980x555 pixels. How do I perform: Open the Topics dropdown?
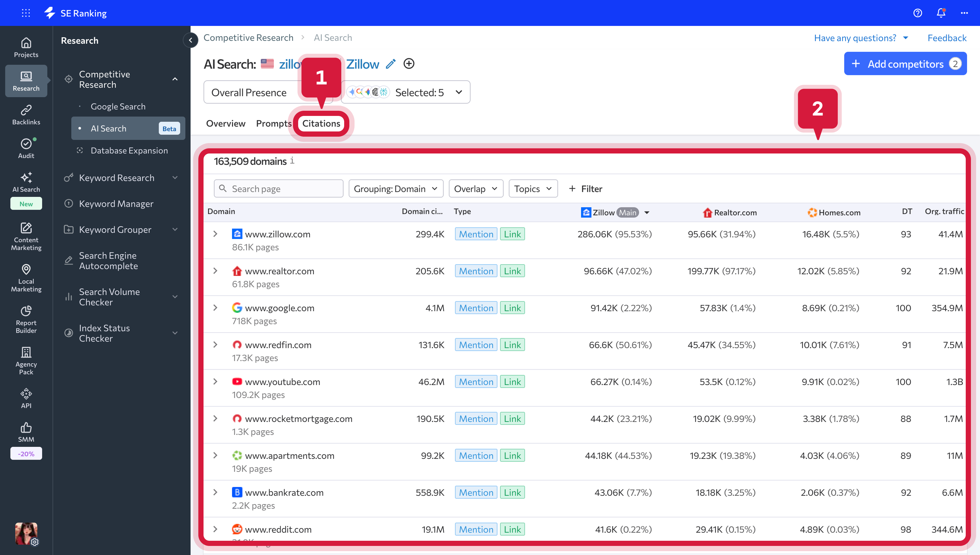pos(533,189)
